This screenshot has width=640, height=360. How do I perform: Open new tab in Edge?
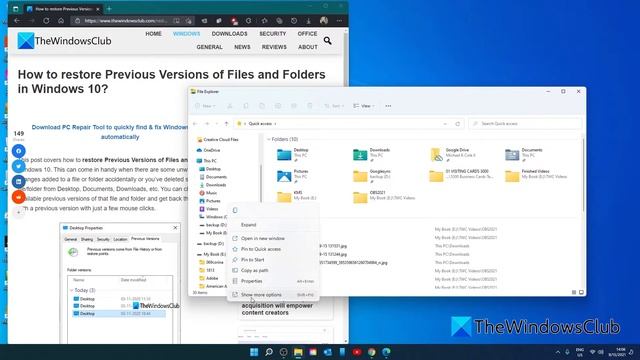(109, 8)
